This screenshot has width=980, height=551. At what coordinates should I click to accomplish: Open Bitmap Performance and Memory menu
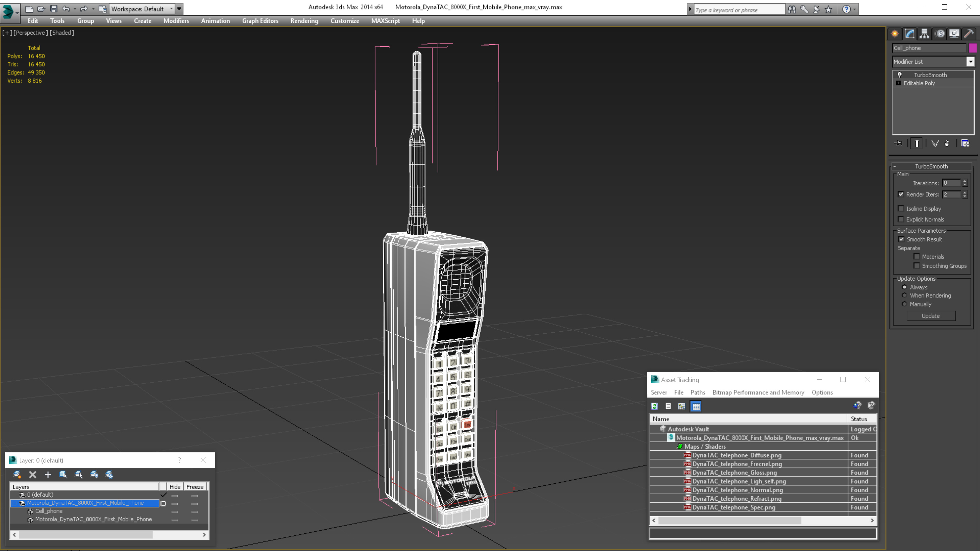tap(758, 393)
